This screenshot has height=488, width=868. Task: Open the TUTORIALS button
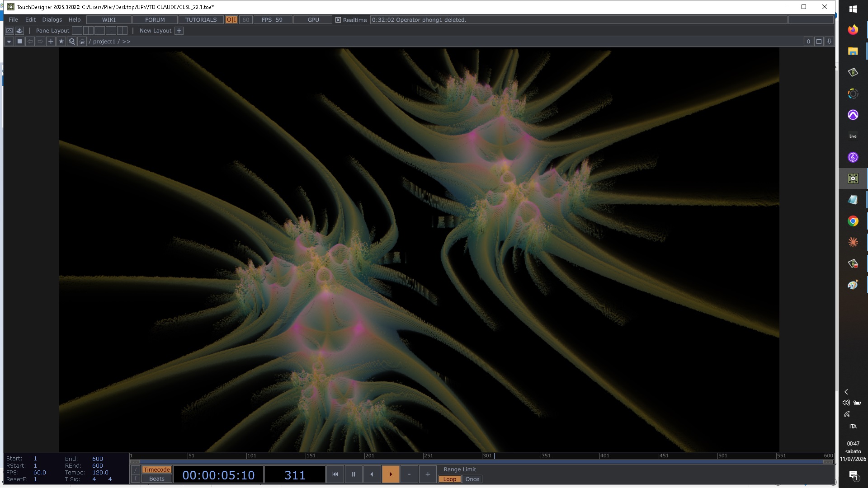click(201, 20)
